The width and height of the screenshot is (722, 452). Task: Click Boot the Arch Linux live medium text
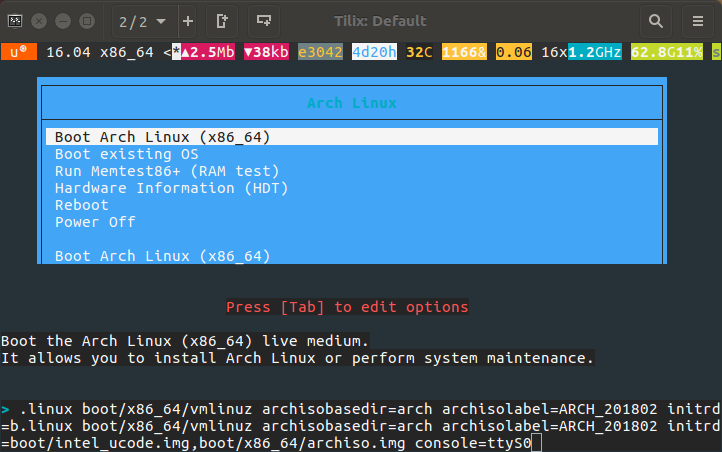[185, 341]
